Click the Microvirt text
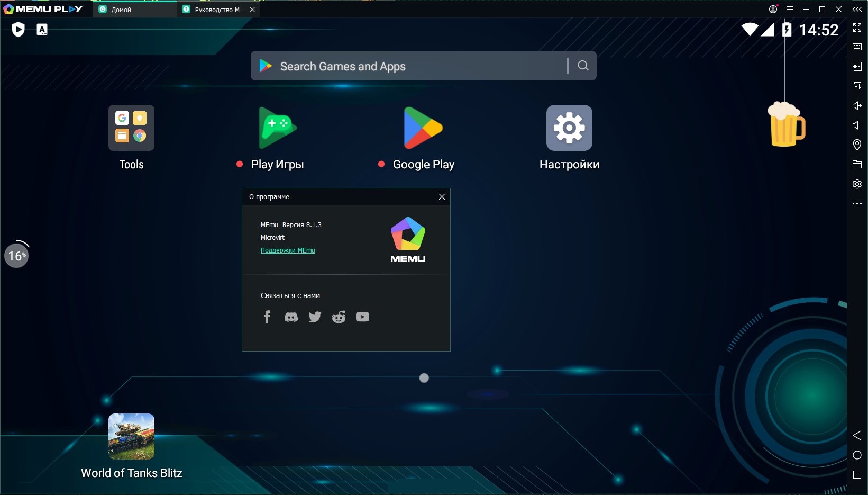Image resolution: width=868 pixels, height=495 pixels. click(x=272, y=238)
